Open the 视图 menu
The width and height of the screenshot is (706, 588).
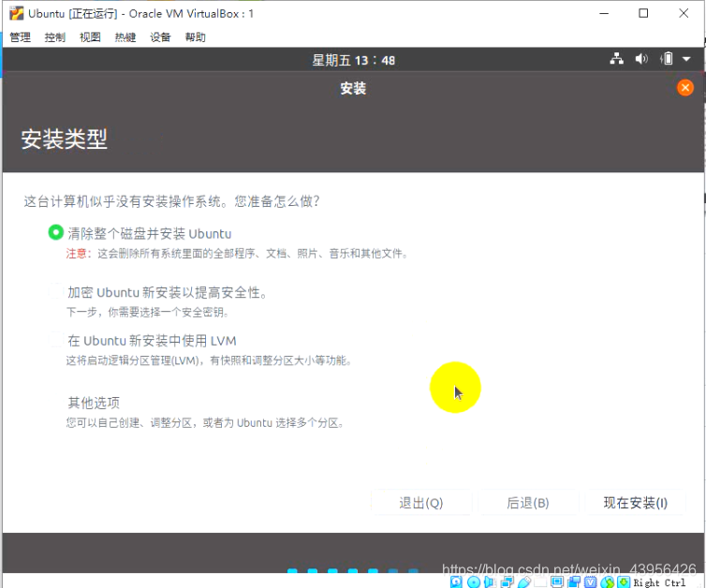click(90, 37)
